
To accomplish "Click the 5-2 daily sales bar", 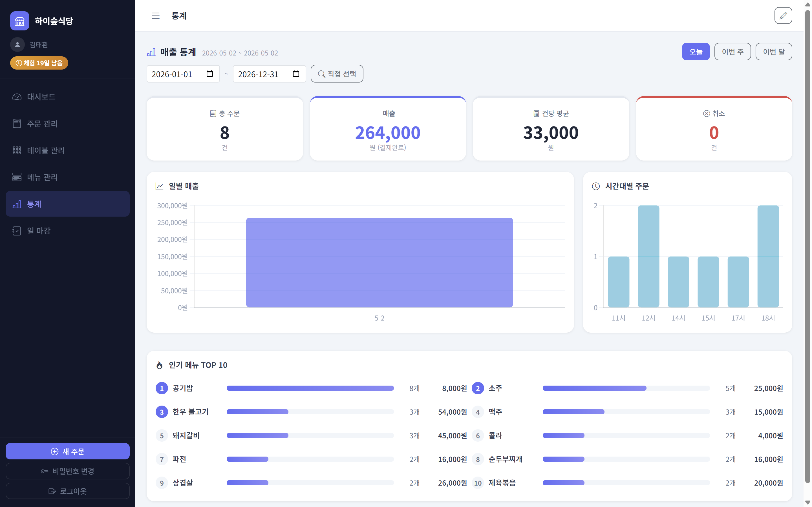I will click(379, 263).
